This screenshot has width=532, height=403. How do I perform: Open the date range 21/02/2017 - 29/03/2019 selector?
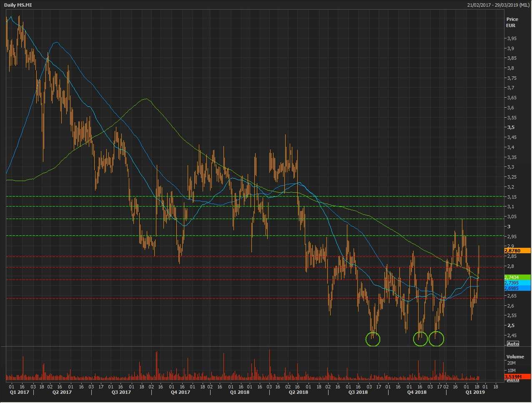498,5
